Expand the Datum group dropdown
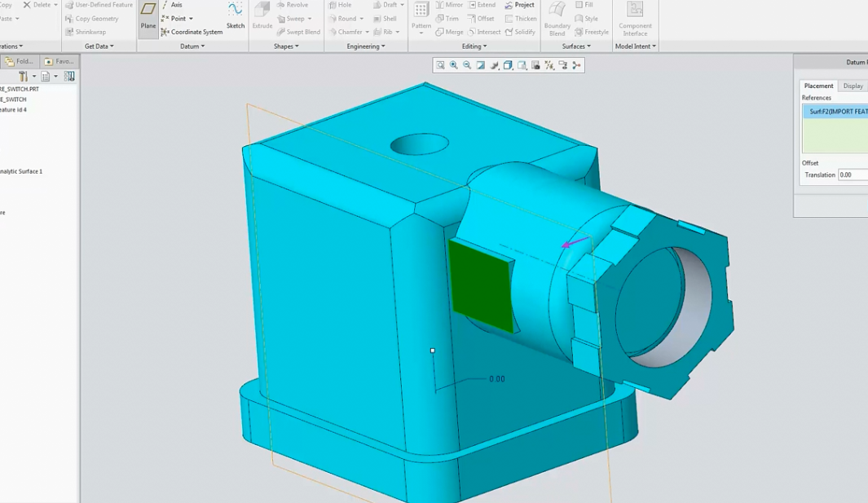This screenshot has width=868, height=503. pyautogui.click(x=192, y=46)
